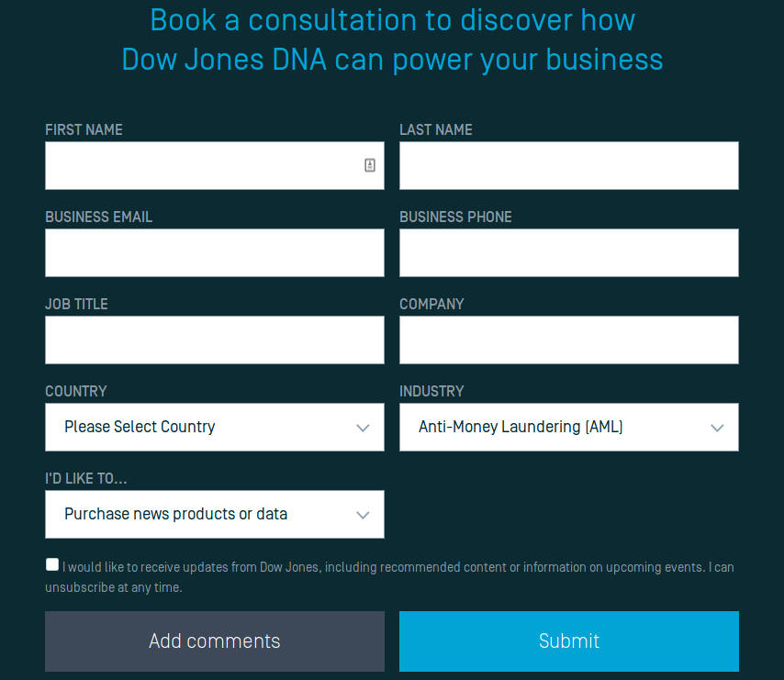The height and width of the screenshot is (680, 784).
Task: Tick the receive updates from Dow Jones checkbox
Action: (x=52, y=564)
